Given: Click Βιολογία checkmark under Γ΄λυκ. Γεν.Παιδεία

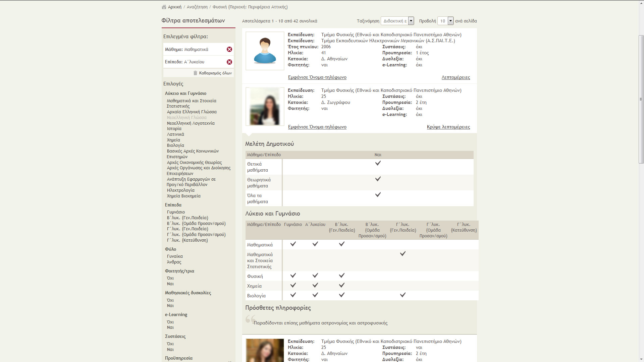Looking at the screenshot, I should tap(402, 295).
